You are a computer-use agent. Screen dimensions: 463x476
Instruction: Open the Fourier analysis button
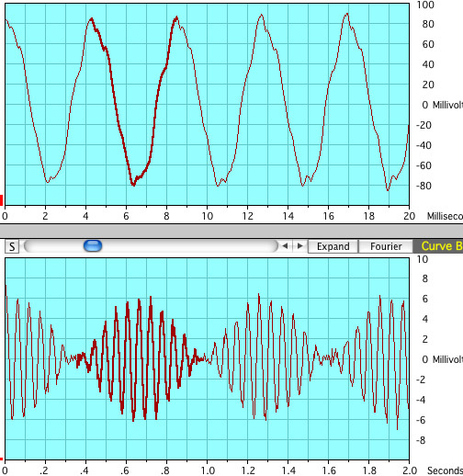click(x=386, y=246)
